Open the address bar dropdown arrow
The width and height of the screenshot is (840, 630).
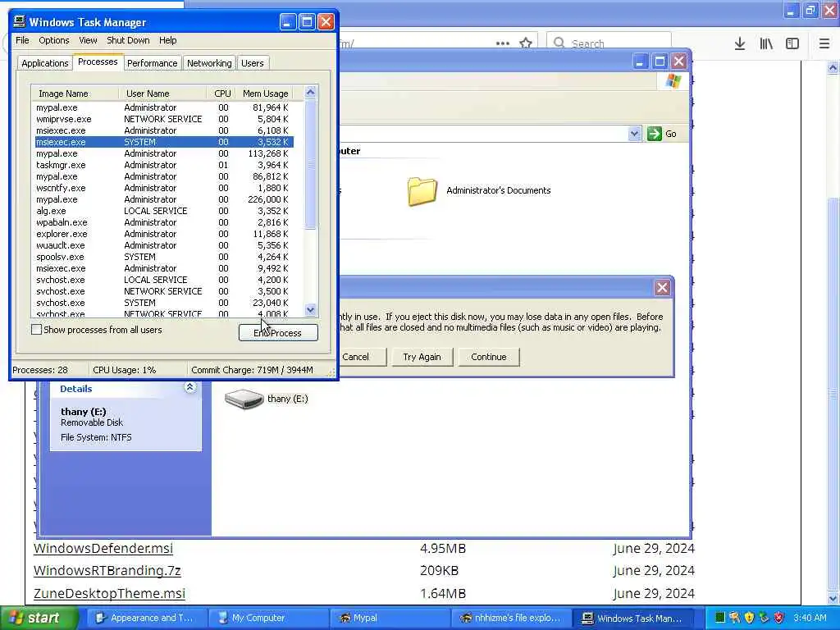(634, 134)
